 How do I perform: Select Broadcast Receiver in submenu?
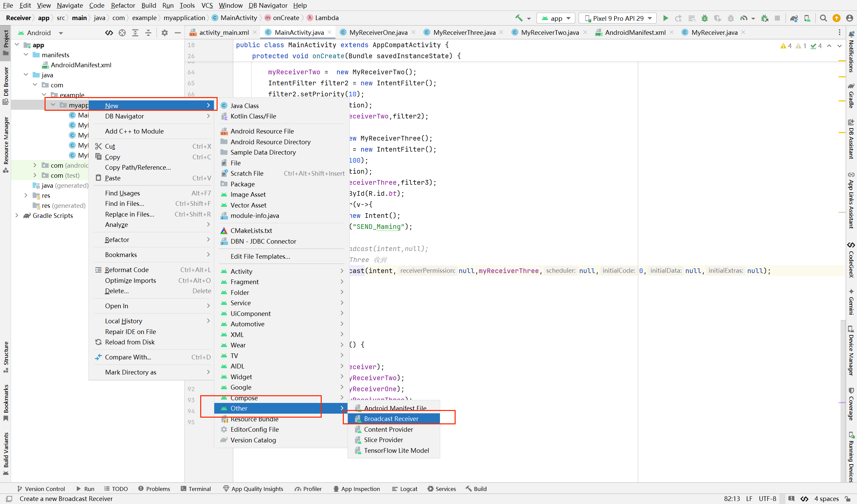click(391, 419)
